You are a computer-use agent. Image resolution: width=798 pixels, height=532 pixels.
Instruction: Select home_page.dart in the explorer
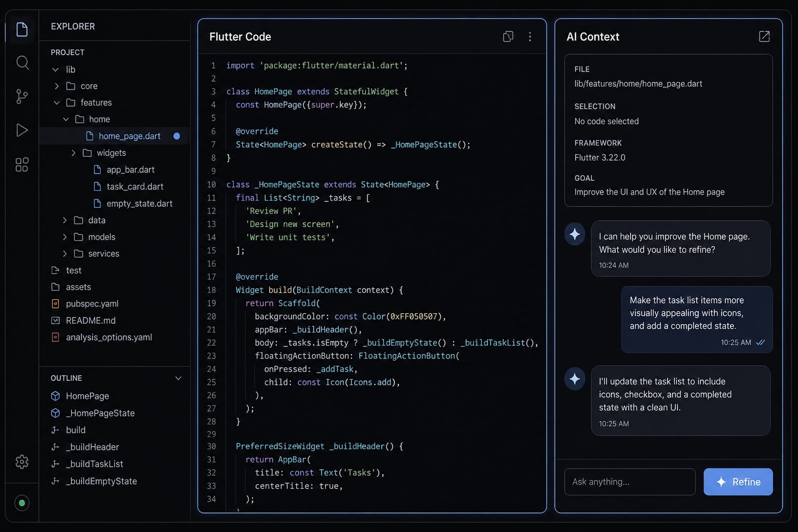(x=115, y=136)
